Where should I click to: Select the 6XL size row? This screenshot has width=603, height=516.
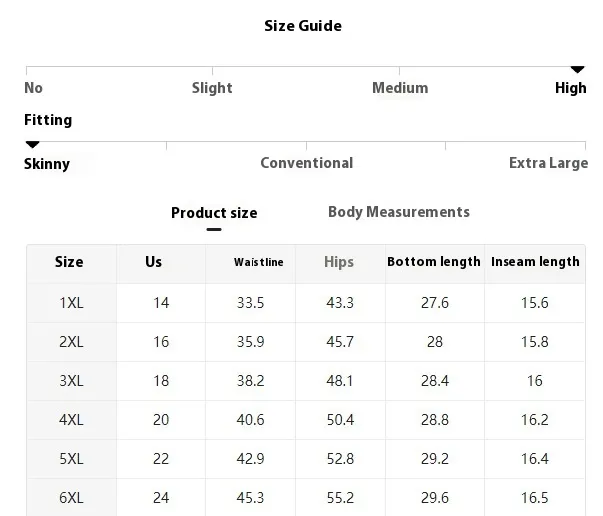71,498
